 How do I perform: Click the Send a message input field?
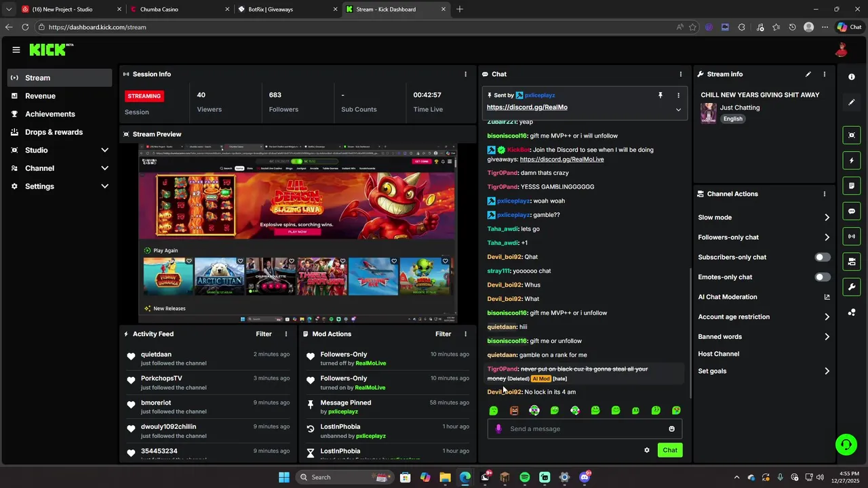click(x=585, y=428)
